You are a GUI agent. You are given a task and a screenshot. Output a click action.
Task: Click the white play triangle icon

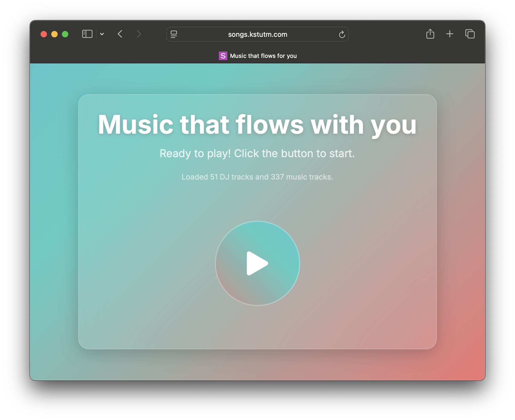pyautogui.click(x=256, y=263)
